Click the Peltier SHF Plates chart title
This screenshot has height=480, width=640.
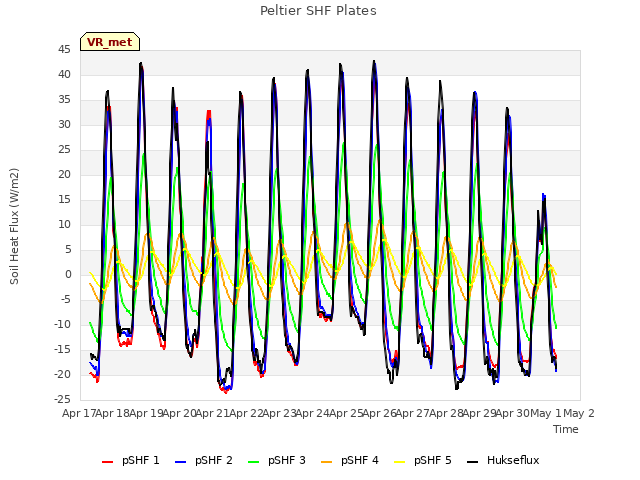[x=318, y=11]
